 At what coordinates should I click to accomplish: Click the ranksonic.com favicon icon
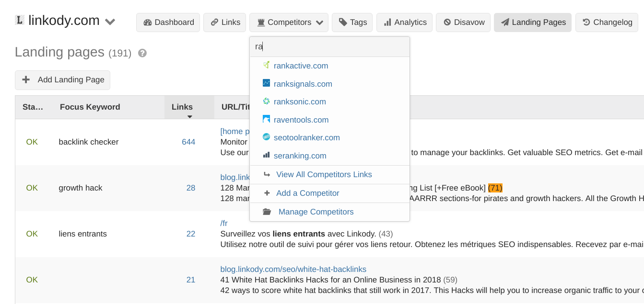click(x=266, y=101)
